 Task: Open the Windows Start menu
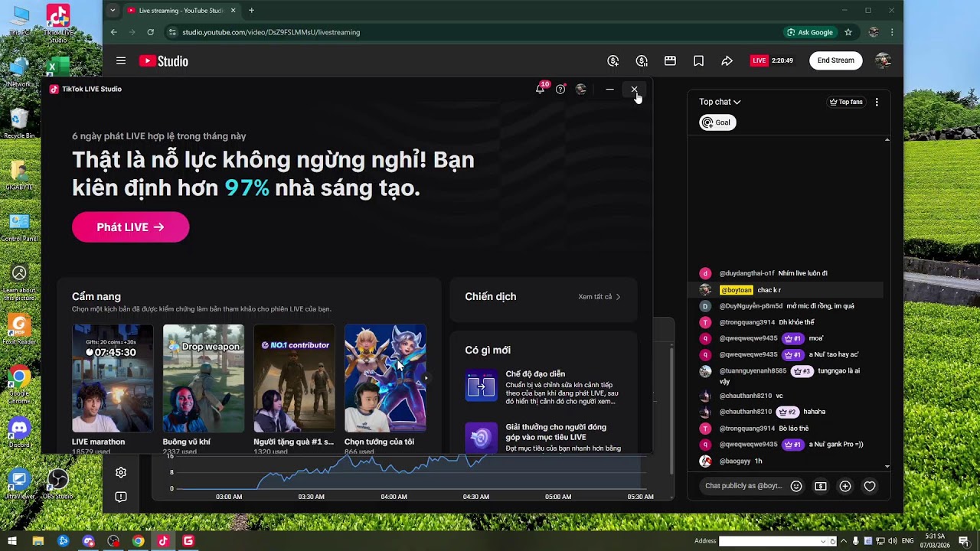(x=12, y=541)
